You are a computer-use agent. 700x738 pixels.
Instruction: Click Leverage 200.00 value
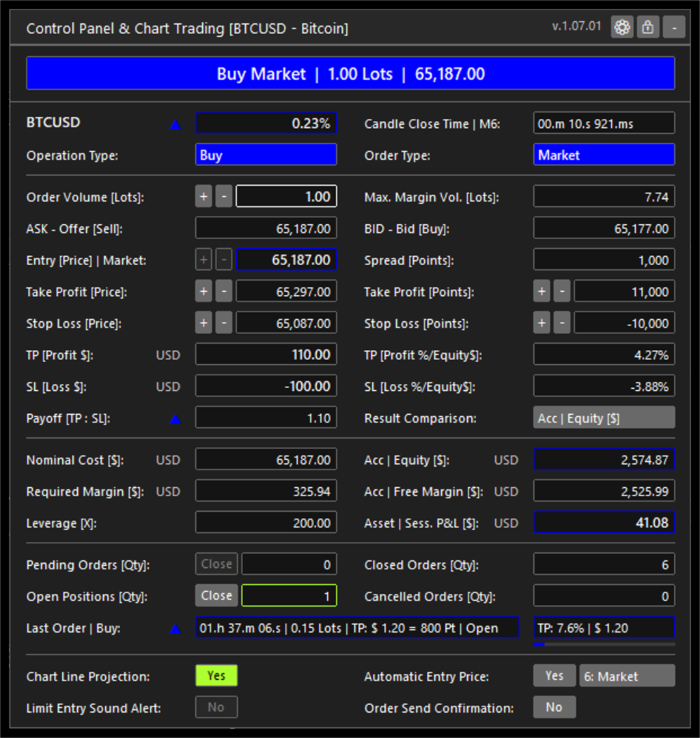[266, 523]
